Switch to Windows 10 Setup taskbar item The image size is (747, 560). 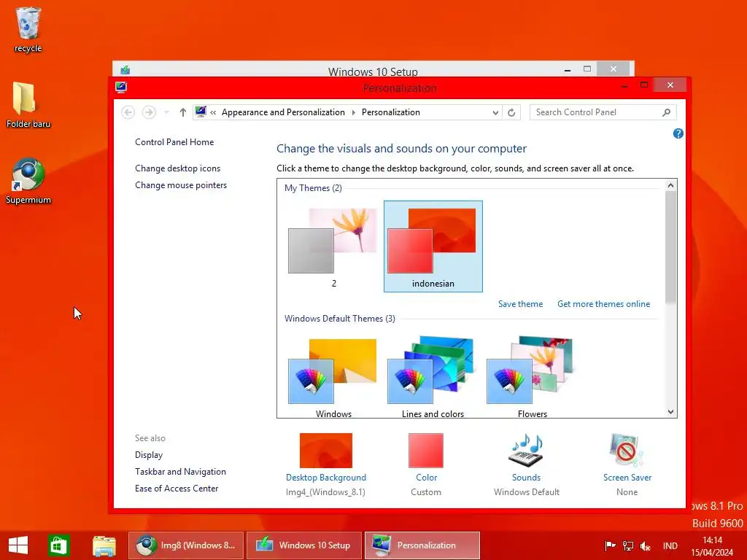point(304,545)
